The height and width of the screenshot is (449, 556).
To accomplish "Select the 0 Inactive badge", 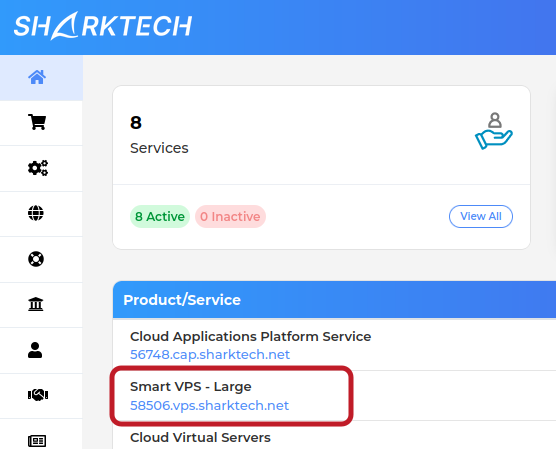I will [230, 216].
